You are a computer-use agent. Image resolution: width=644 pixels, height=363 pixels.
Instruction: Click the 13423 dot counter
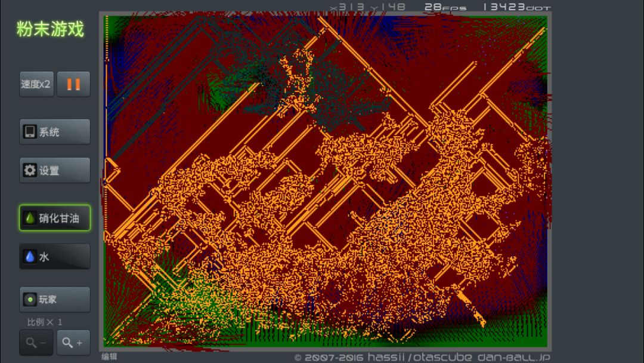pos(516,7)
